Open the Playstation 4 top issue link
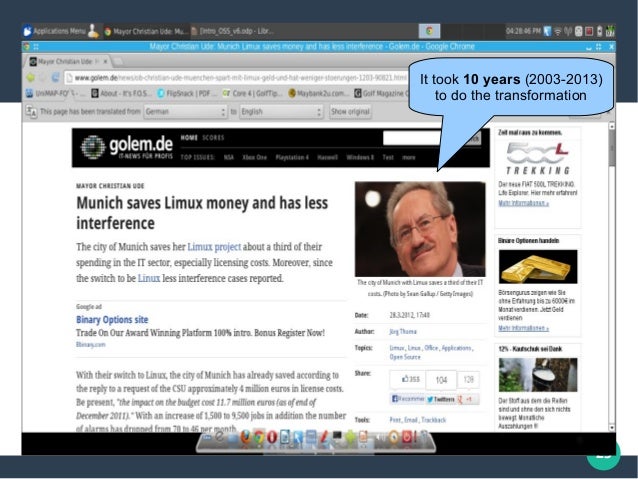Image resolution: width=638 pixels, height=479 pixels. coord(292,157)
